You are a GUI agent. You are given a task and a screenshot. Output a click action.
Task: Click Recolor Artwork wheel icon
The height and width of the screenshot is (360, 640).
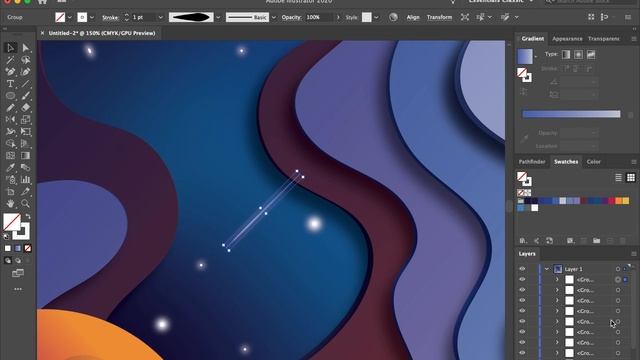pyautogui.click(x=393, y=17)
